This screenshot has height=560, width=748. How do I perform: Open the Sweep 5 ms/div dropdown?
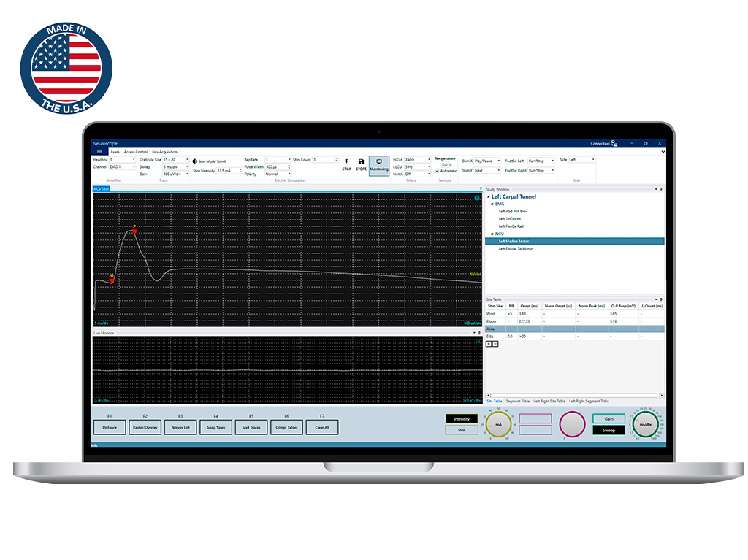[175, 167]
